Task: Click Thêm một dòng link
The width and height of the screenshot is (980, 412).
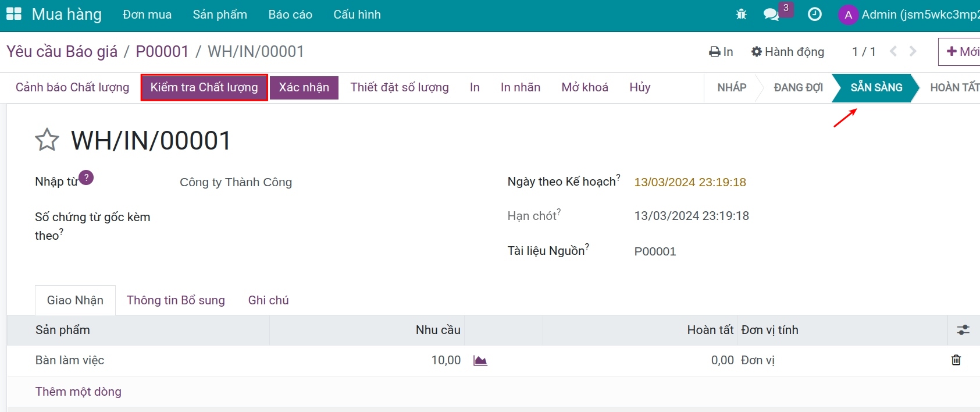Action: [79, 392]
